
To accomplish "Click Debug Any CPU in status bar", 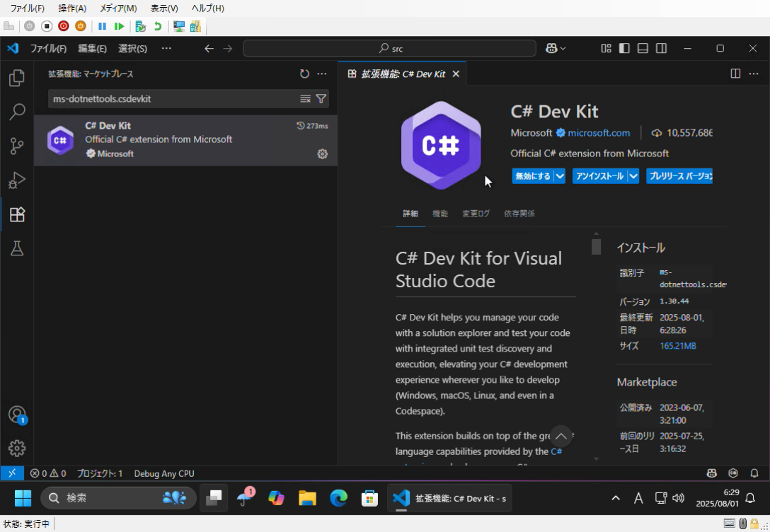I will pyautogui.click(x=164, y=473).
